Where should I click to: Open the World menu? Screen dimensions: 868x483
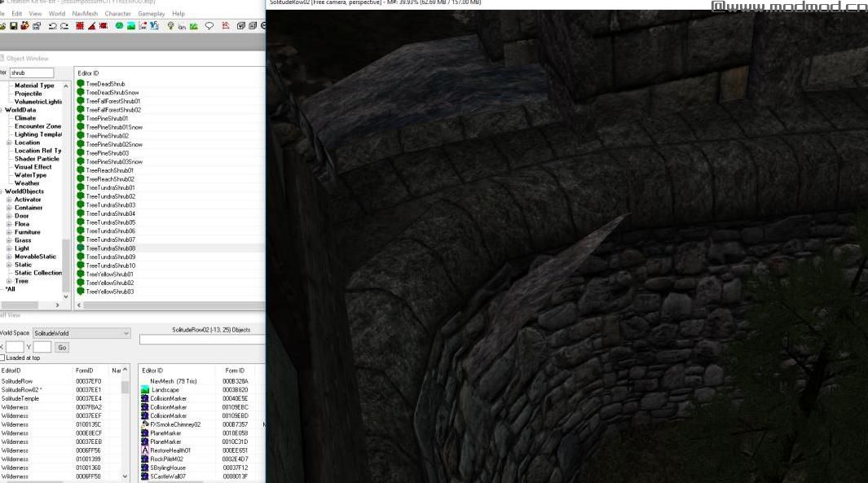coord(56,13)
